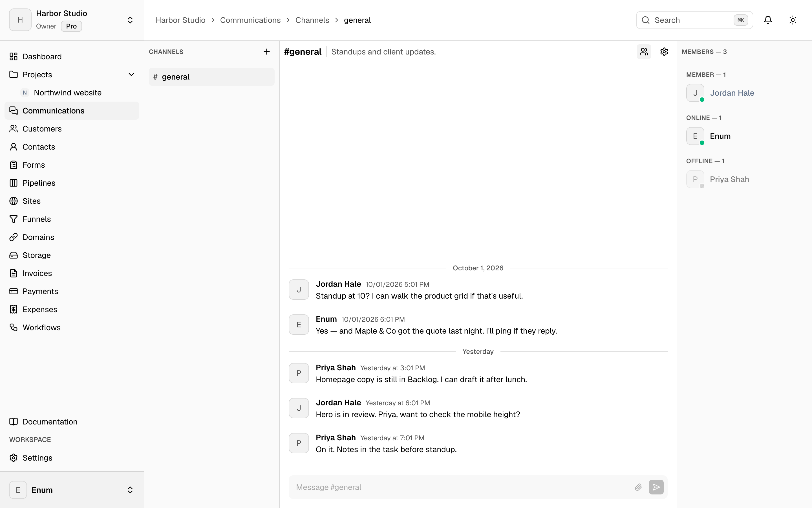Viewport: 812px width, 508px height.
Task: Click the Pro plan badge
Action: (71, 26)
